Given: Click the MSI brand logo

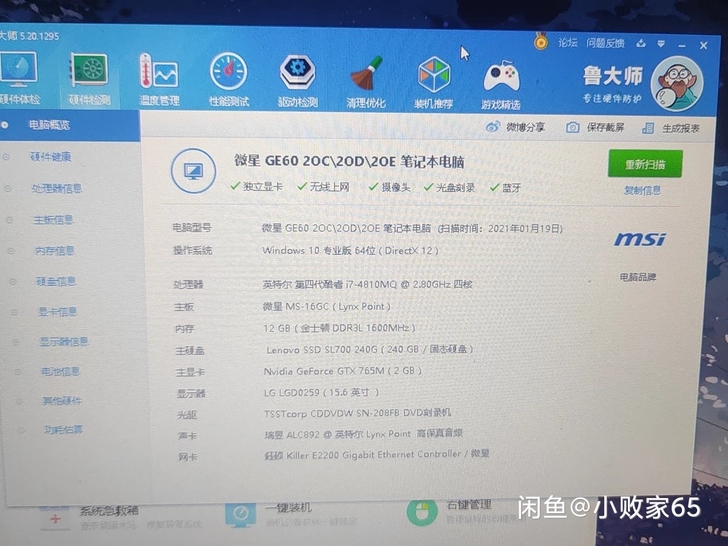Looking at the screenshot, I should 640,239.
